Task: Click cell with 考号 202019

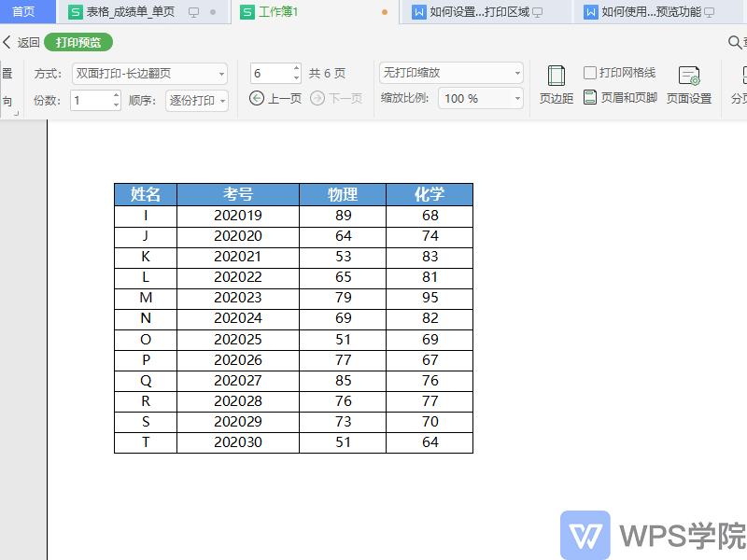Action: tap(238, 216)
